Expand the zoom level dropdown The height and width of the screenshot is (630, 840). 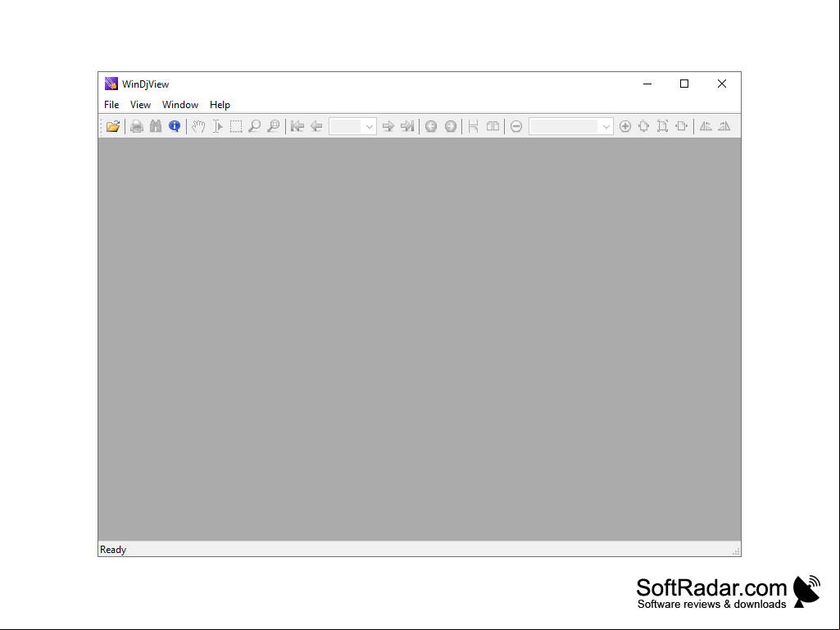606,127
